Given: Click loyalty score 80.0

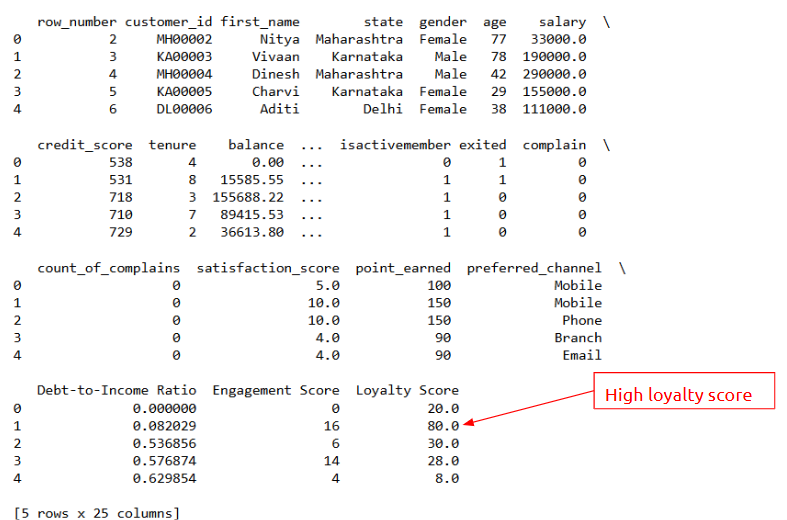Looking at the screenshot, I should [443, 426].
